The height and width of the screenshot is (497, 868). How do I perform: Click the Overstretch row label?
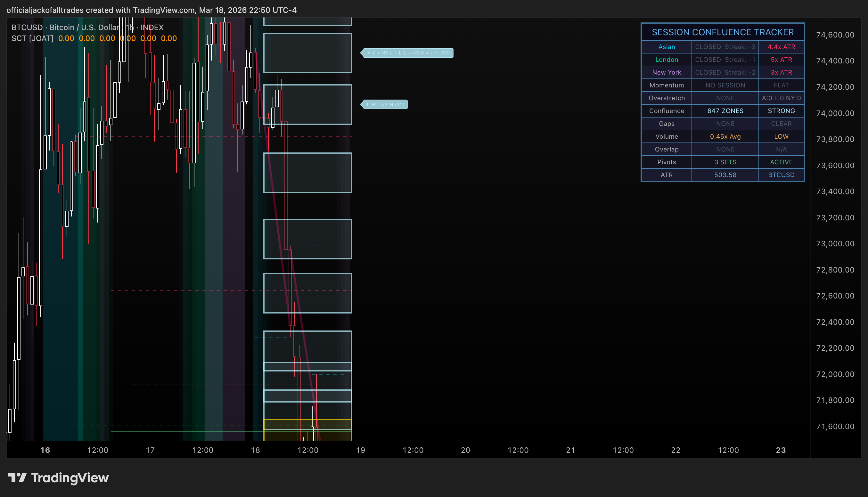click(x=666, y=98)
